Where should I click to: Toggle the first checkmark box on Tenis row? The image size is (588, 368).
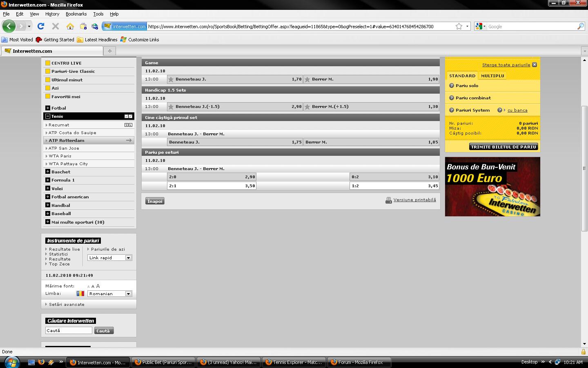pos(127,116)
